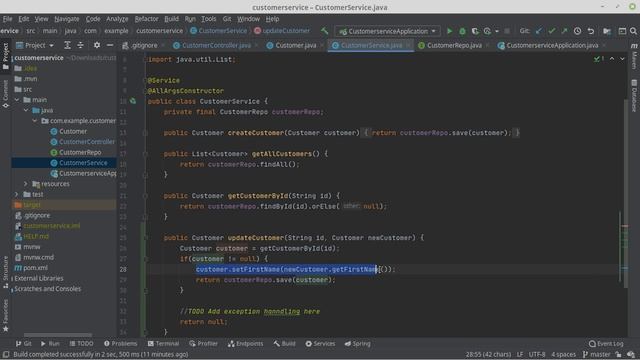Open the Problems tool window
This screenshot has width=640, height=360.
point(120,344)
